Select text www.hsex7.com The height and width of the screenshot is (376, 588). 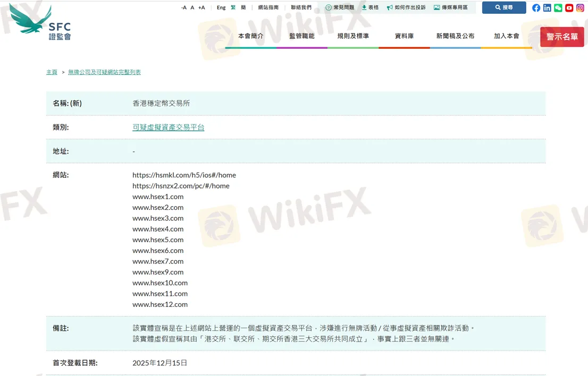click(158, 261)
